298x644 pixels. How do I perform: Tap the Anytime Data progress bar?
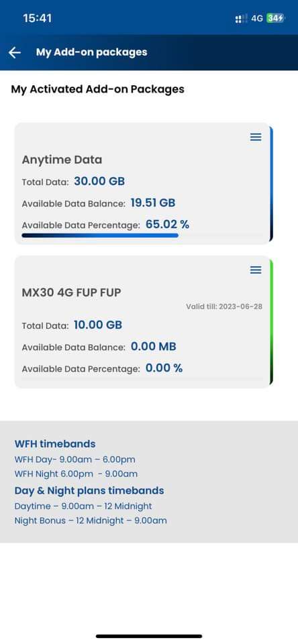100,235
